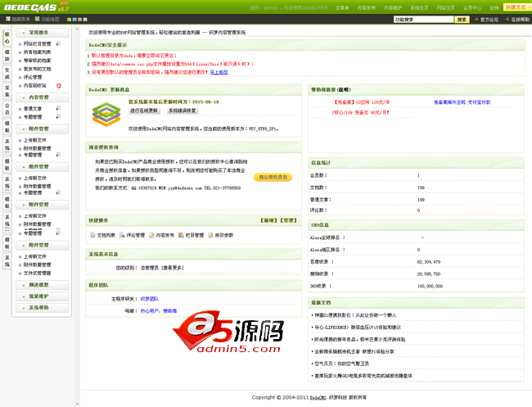Image resolution: width=532 pixels, height=407 pixels.
Task: Click the 系统错误修复 button
Action: coord(183,111)
